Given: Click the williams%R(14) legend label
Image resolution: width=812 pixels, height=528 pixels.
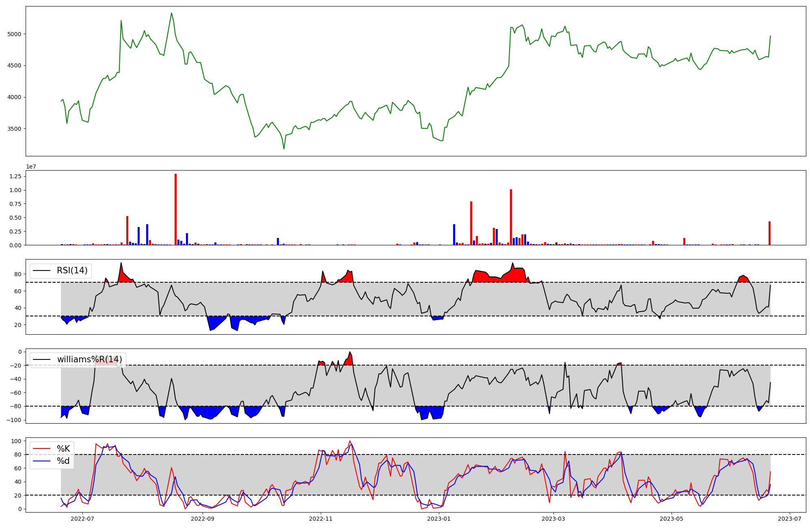Looking at the screenshot, I should (89, 359).
